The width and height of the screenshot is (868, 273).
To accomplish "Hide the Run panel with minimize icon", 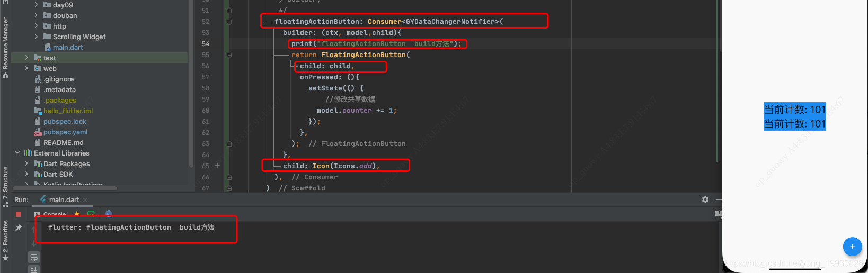I will pos(719,199).
